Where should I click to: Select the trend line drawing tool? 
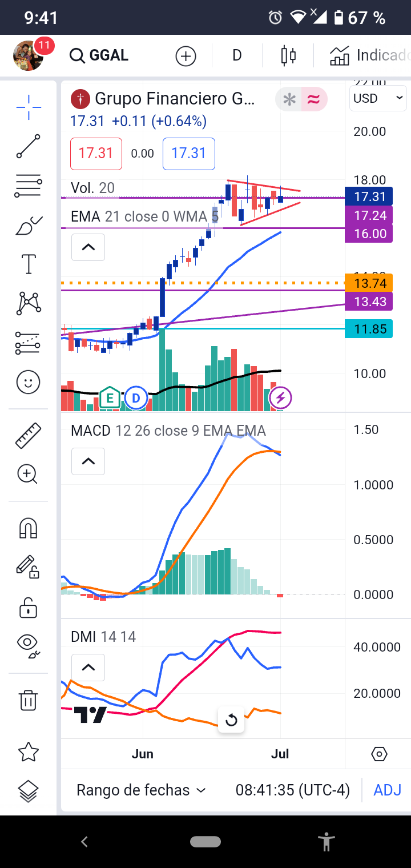(x=28, y=146)
